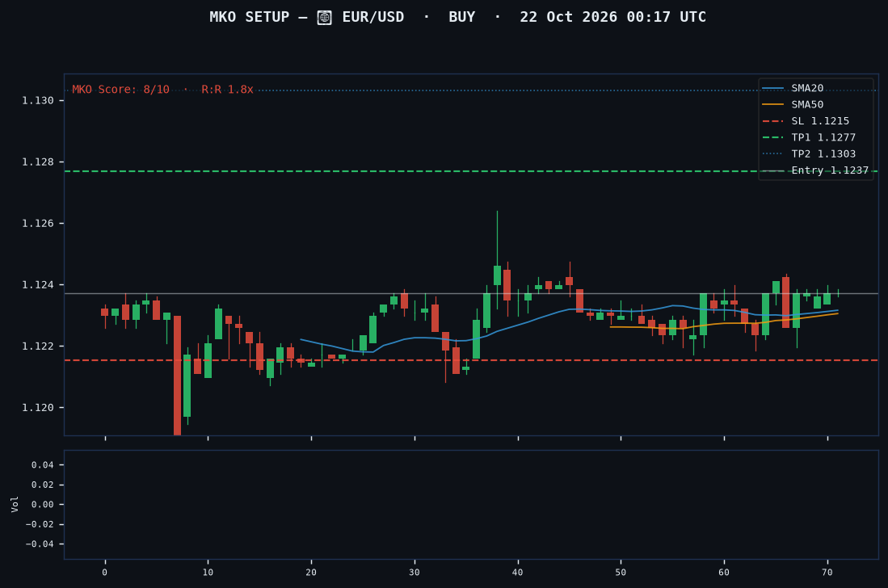Click the 1.124 price axis label

(38, 285)
